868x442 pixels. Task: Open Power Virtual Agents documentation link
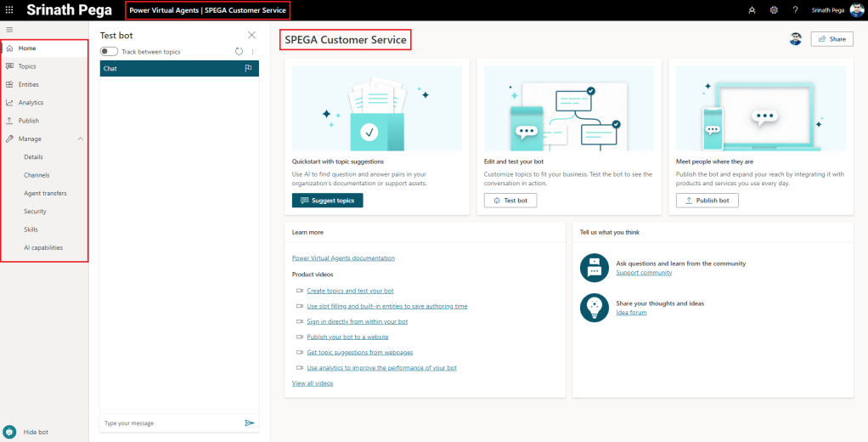tap(343, 258)
